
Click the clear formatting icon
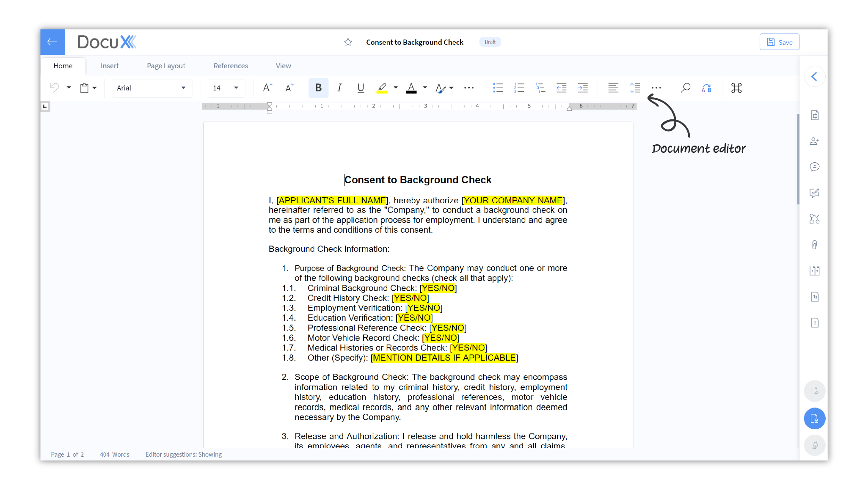pyautogui.click(x=441, y=88)
